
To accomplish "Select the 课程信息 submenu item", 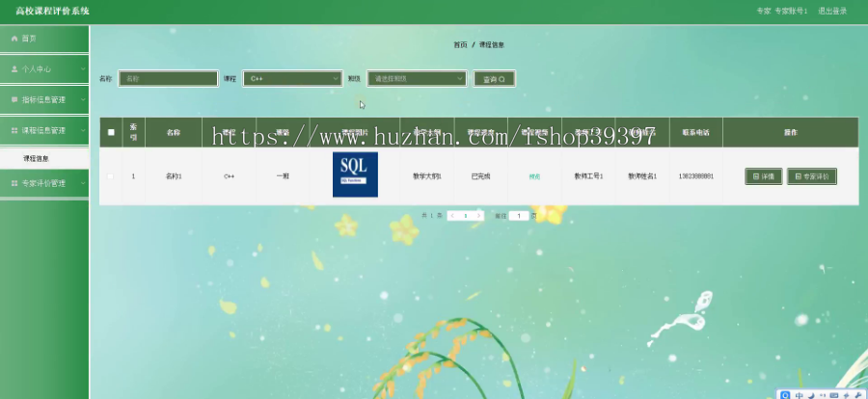I will point(44,158).
